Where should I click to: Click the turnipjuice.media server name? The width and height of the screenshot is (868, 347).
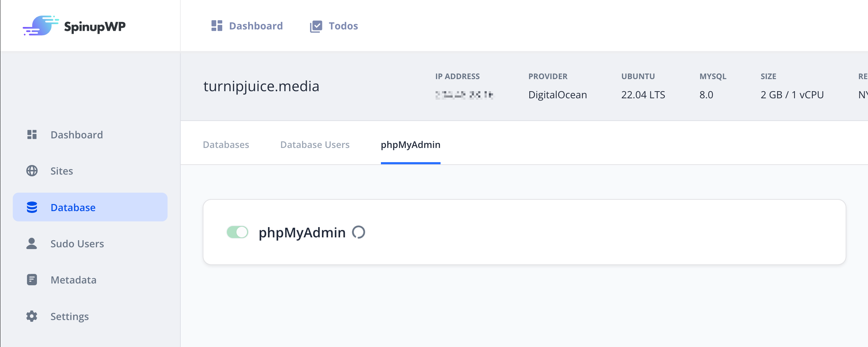[x=261, y=86]
